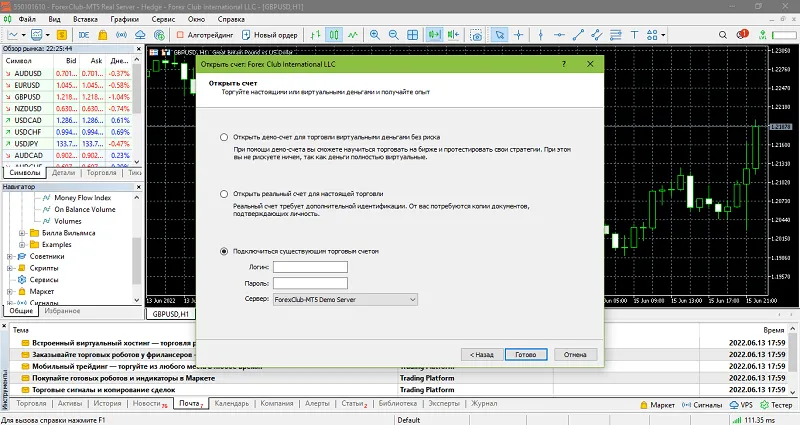
Task: Take a chart screenshot with camera icon
Action: pos(476,35)
